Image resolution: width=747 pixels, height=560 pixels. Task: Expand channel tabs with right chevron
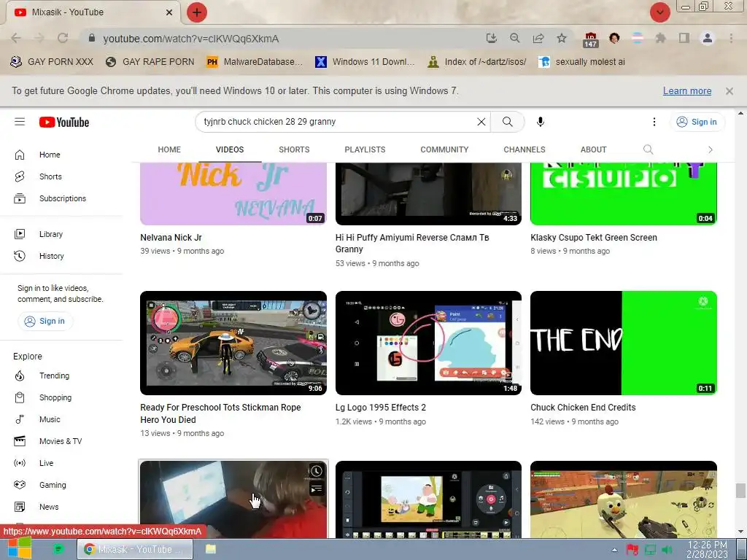click(711, 149)
